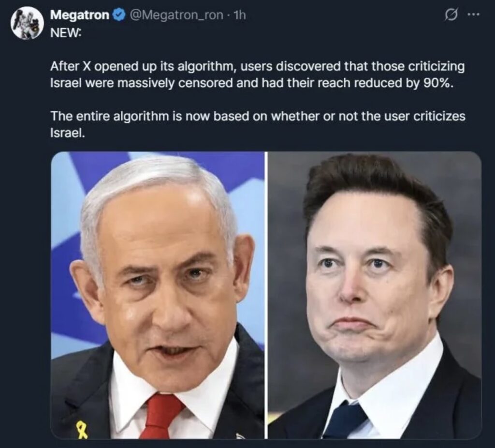
Task: Click the red tie in left photo
Action: point(164,416)
